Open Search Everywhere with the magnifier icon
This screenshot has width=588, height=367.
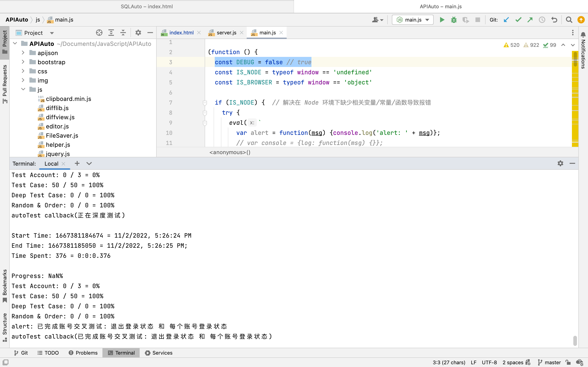coord(569,20)
